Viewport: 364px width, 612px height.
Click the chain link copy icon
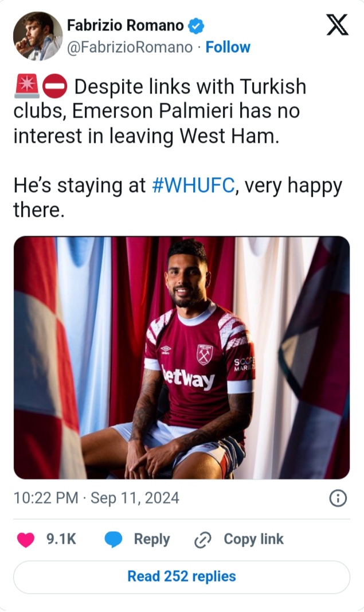click(x=203, y=539)
